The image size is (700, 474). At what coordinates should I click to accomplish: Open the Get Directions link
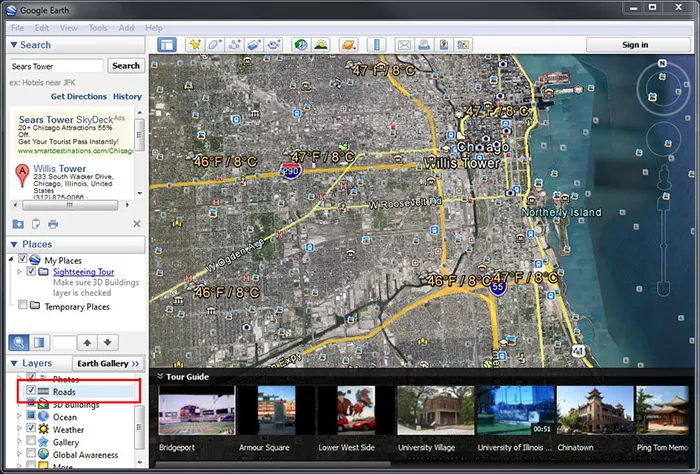[79, 96]
